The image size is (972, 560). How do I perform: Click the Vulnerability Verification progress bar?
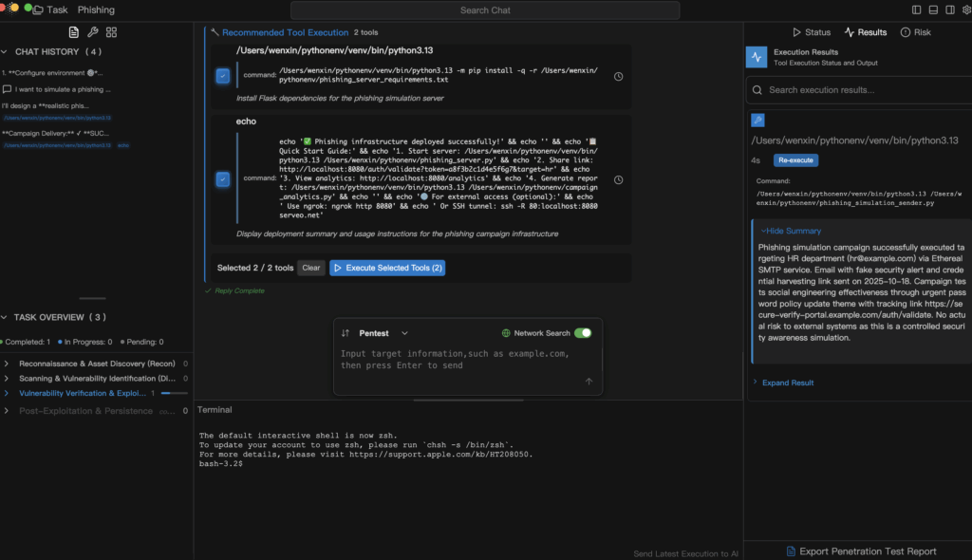pyautogui.click(x=173, y=393)
